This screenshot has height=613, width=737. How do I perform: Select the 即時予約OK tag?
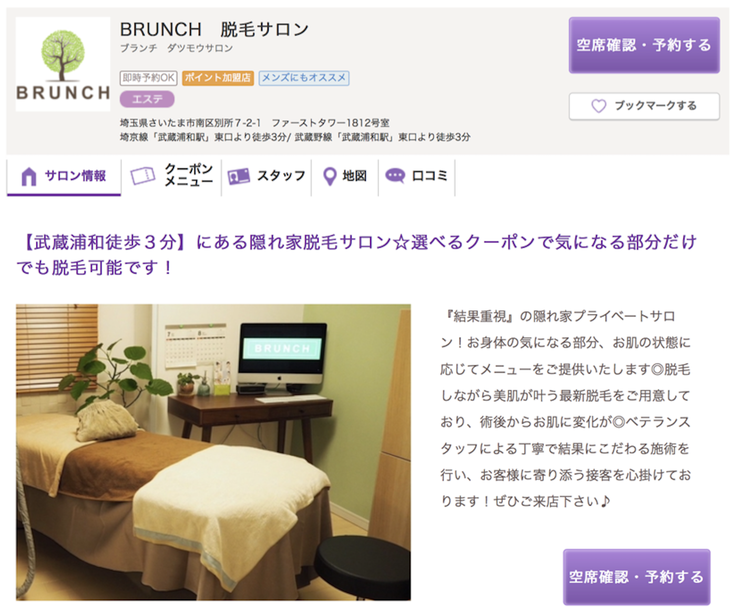pyautogui.click(x=149, y=78)
